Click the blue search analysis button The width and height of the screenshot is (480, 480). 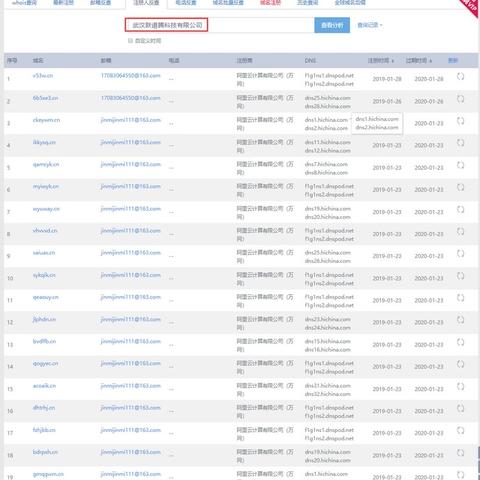(x=332, y=25)
